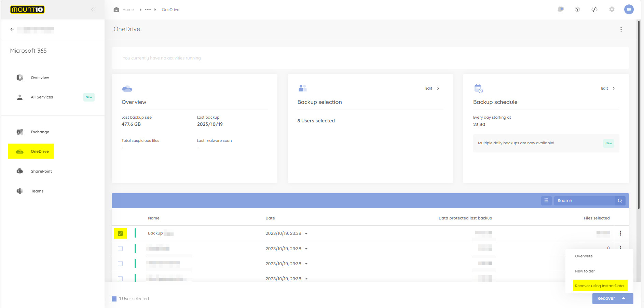Click the Home icon in breadcrumb
The height and width of the screenshot is (308, 644).
pyautogui.click(x=117, y=10)
